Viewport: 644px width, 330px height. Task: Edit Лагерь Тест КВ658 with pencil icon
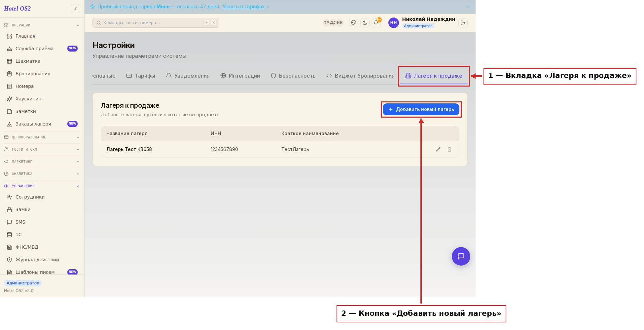tap(438, 149)
